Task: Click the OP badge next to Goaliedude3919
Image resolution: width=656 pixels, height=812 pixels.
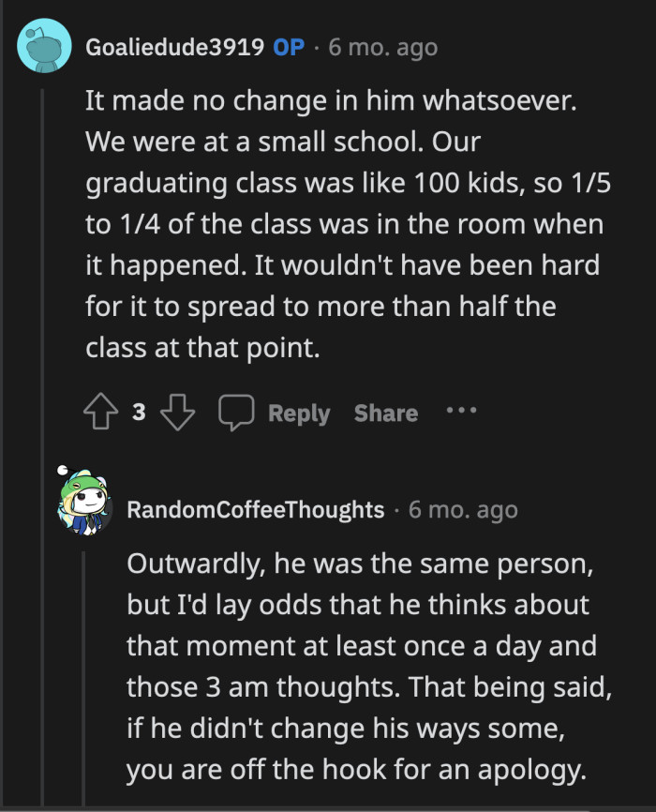Action: (x=291, y=46)
